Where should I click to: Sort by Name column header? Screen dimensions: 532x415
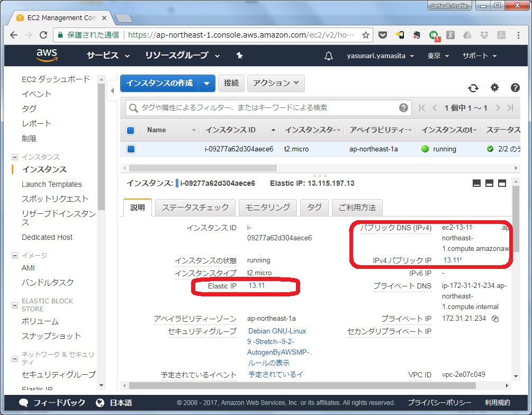pyautogui.click(x=170, y=130)
